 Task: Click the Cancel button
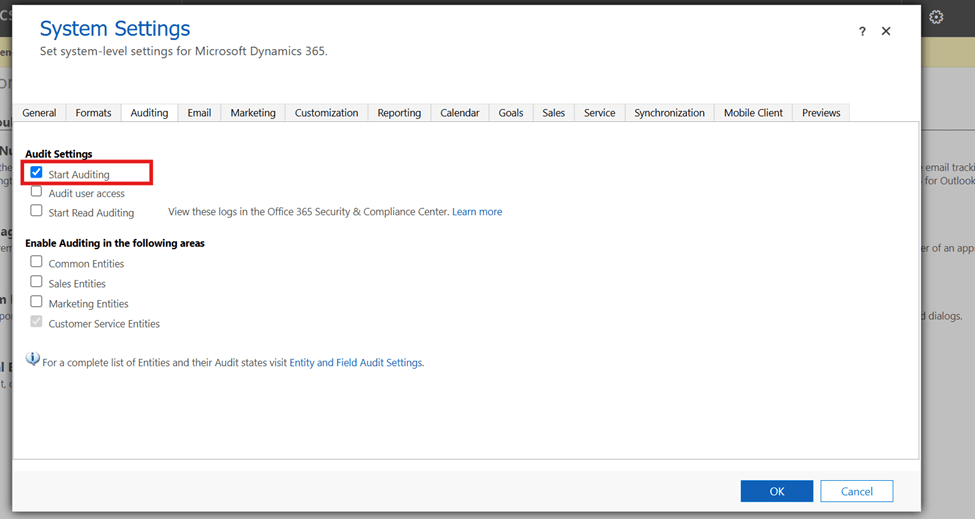[856, 491]
